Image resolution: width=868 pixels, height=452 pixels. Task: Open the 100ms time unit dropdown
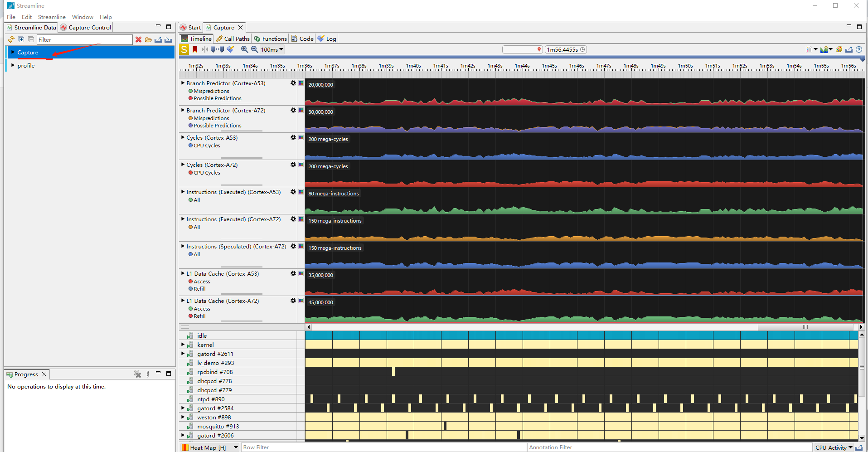272,50
